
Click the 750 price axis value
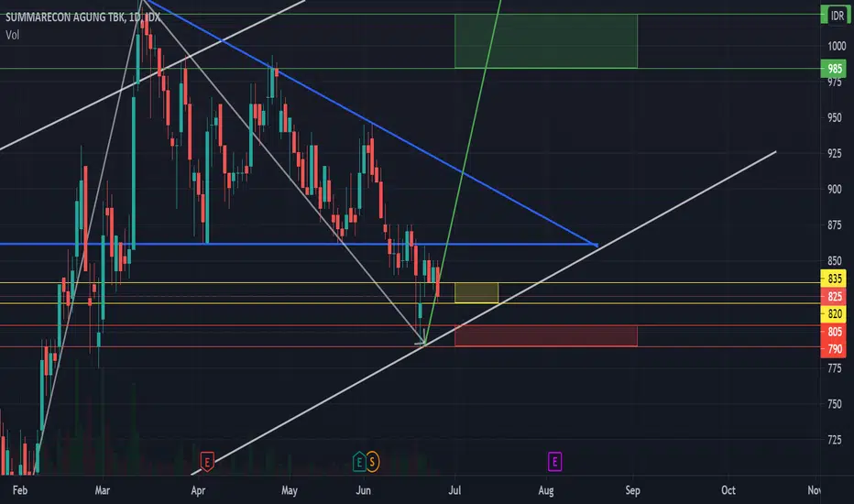point(835,404)
